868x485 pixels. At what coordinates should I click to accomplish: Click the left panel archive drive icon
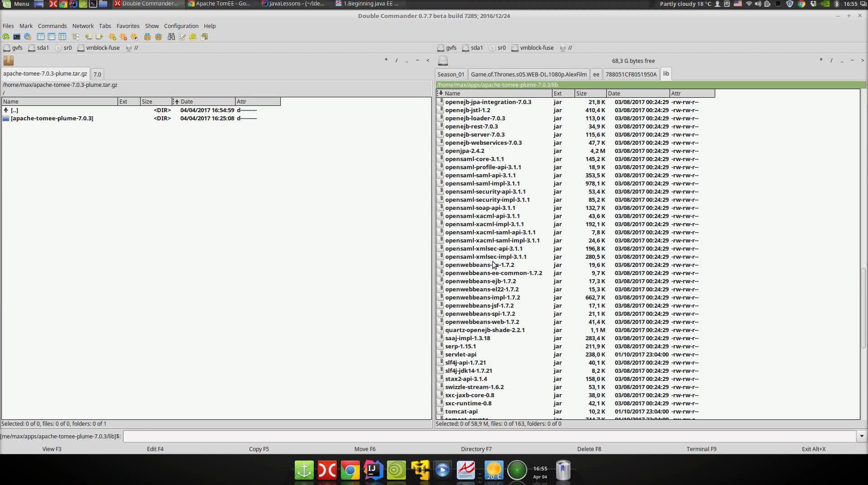pos(9,61)
